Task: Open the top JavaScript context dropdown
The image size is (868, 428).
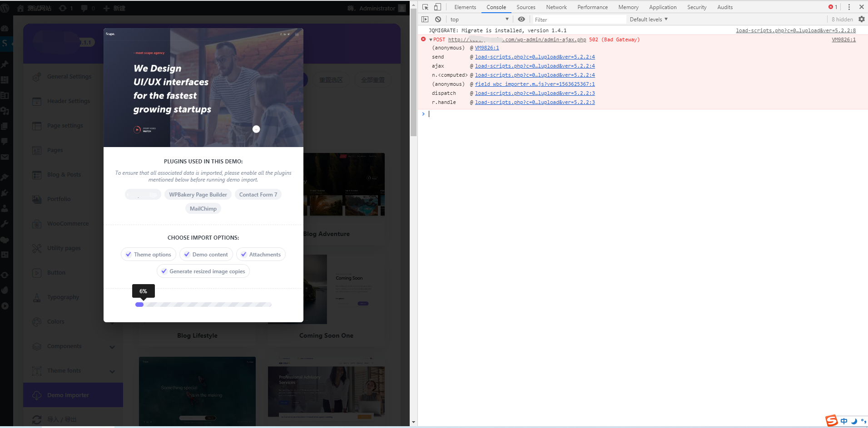Action: (x=479, y=20)
